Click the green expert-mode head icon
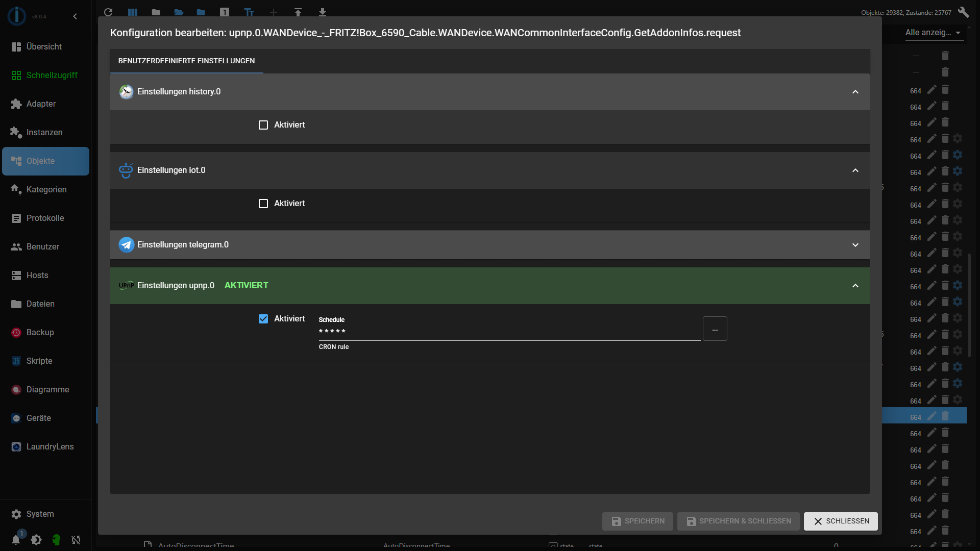980x551 pixels. click(x=56, y=540)
